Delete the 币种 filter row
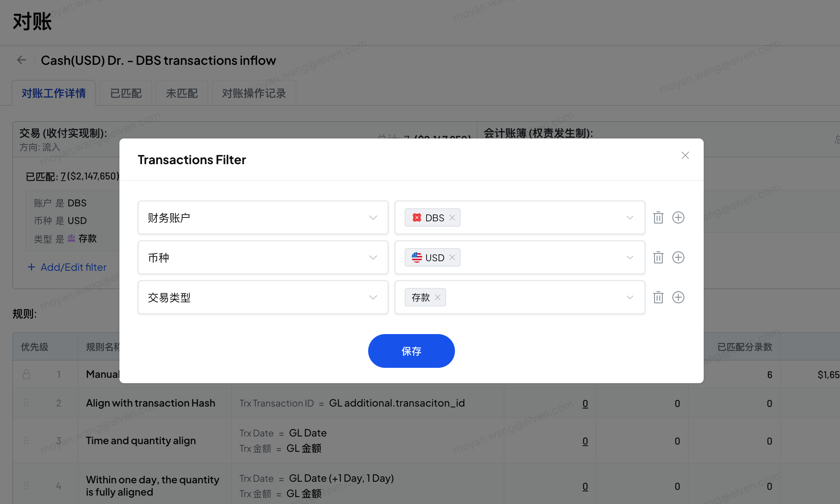Viewport: 840px width, 504px height. (x=658, y=257)
